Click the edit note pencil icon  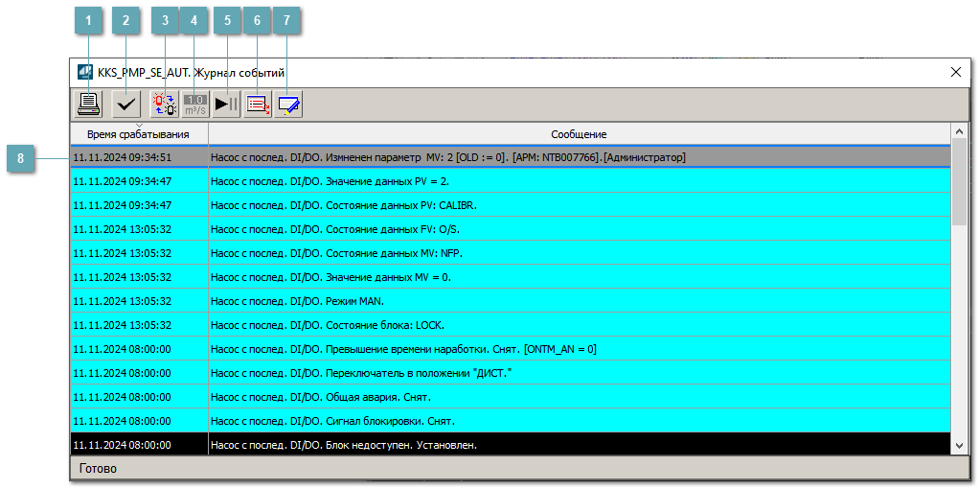288,104
